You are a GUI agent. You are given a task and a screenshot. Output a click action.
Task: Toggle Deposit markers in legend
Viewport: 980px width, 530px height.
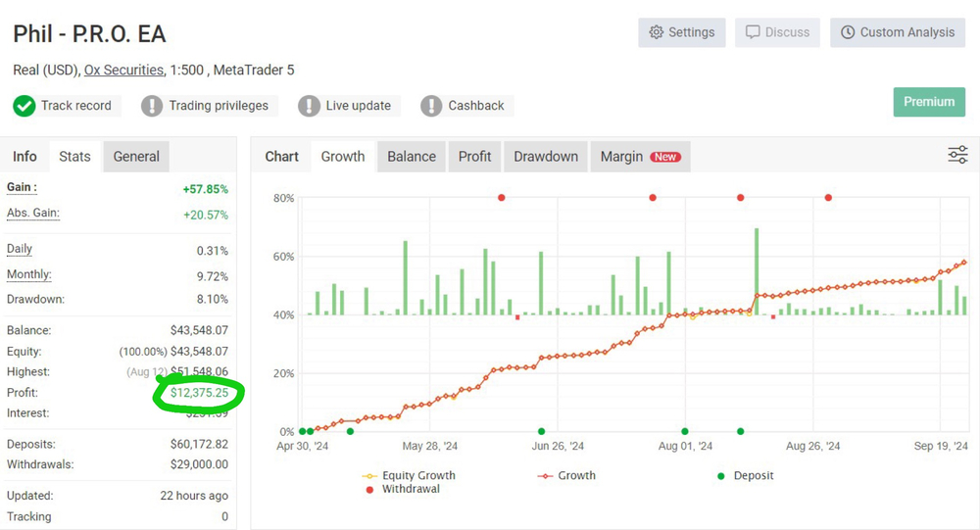pyautogui.click(x=746, y=475)
